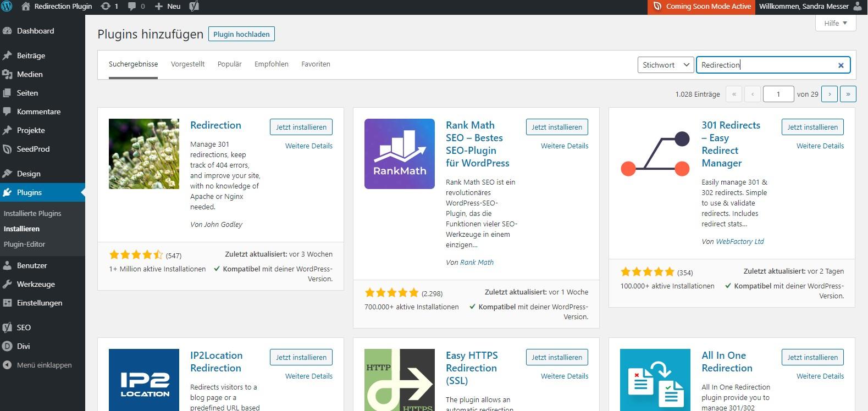The height and width of the screenshot is (411, 868).
Task: Click the Redirection plugin flower thumbnail
Action: (x=144, y=154)
